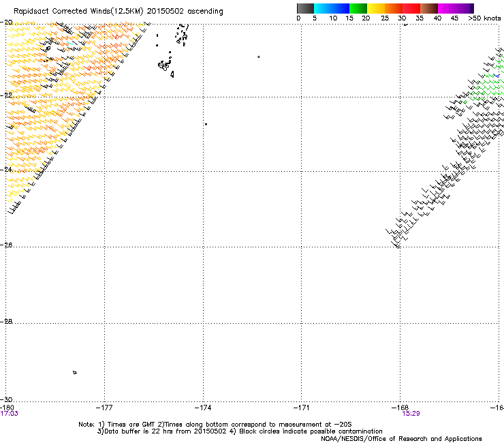Click the gray 0-5 knots legend swatch

(x=305, y=8)
